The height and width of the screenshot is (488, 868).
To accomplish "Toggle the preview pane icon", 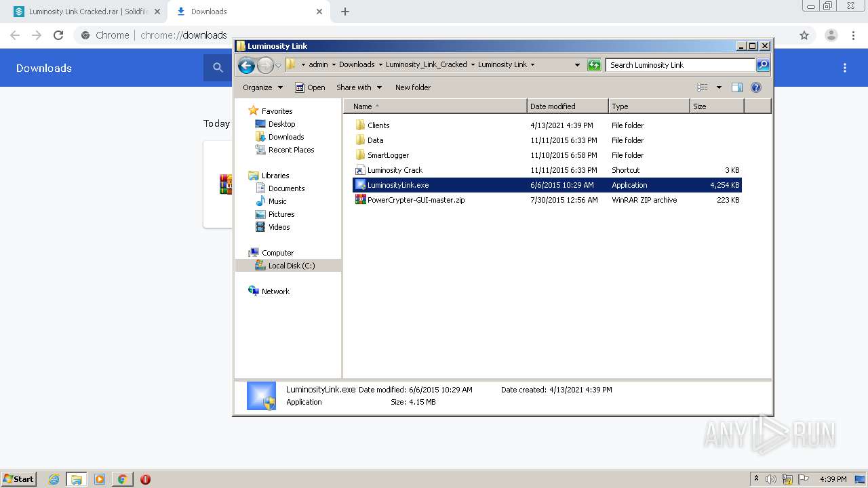I will [737, 87].
